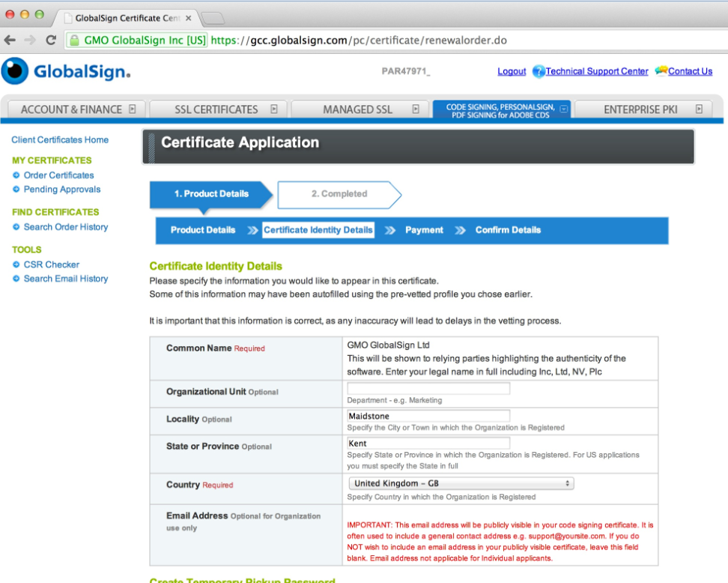The height and width of the screenshot is (583, 728).
Task: Click the GMO GlobalSign Ltd common name
Action: [x=388, y=345]
